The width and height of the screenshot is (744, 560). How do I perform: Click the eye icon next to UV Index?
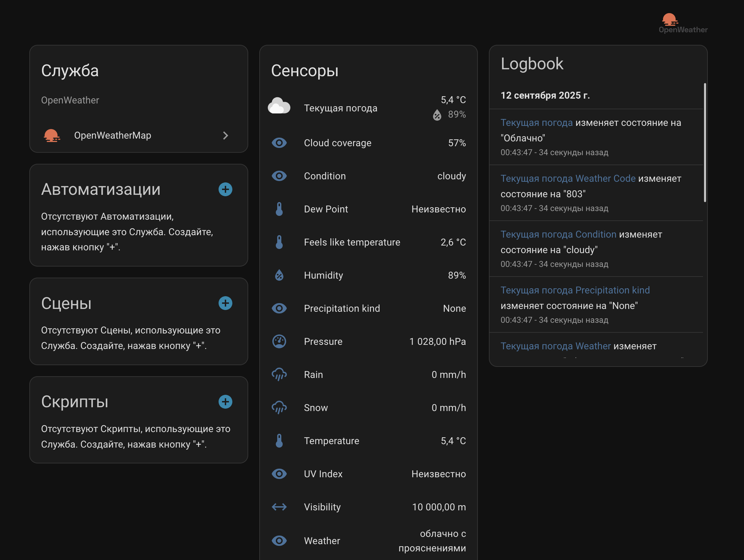pos(279,474)
